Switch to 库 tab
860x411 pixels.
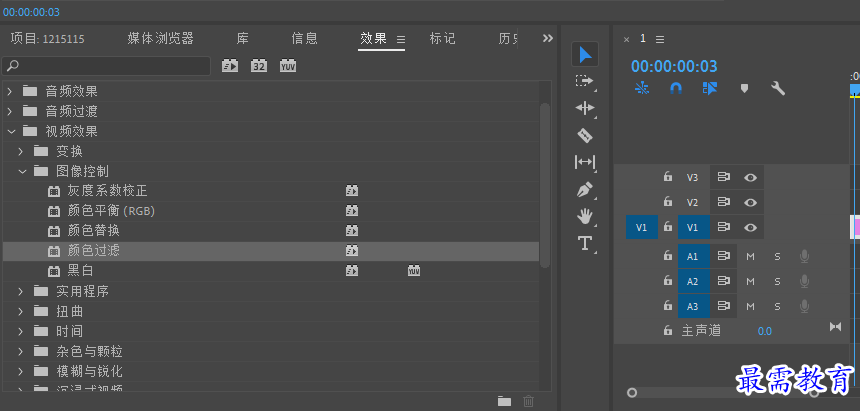click(242, 38)
